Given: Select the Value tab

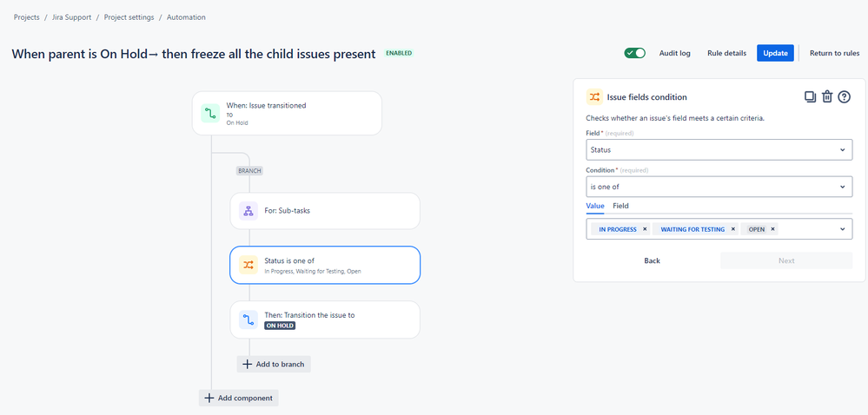Looking at the screenshot, I should coord(595,206).
